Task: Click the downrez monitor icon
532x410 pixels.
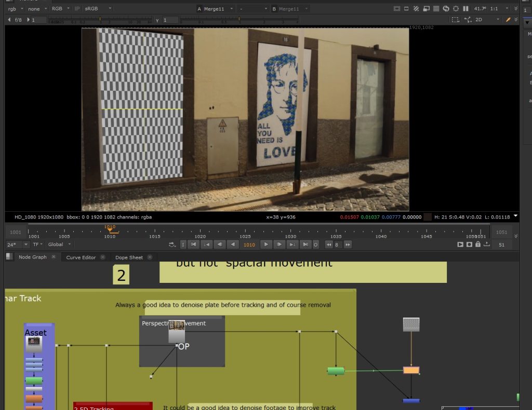Action: (x=426, y=8)
